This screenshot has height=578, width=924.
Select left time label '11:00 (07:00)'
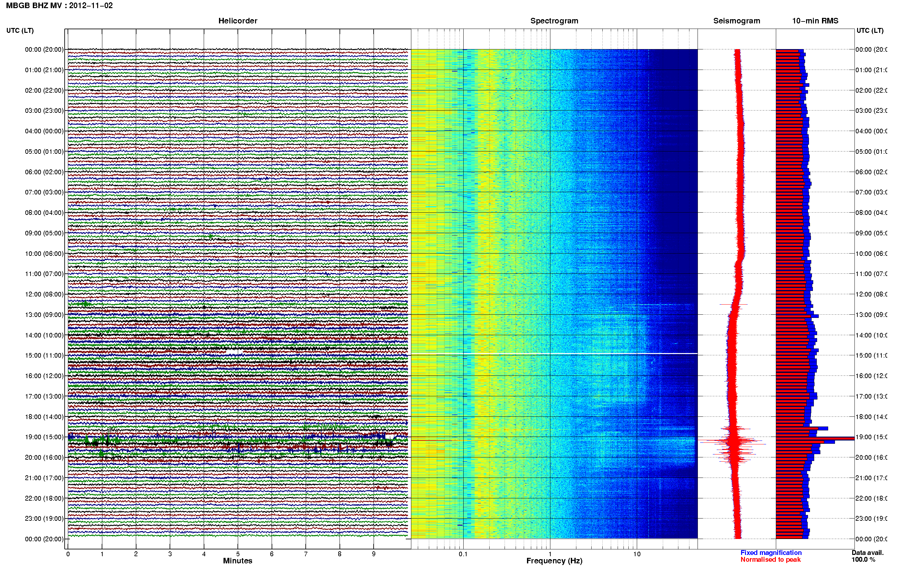coord(44,274)
